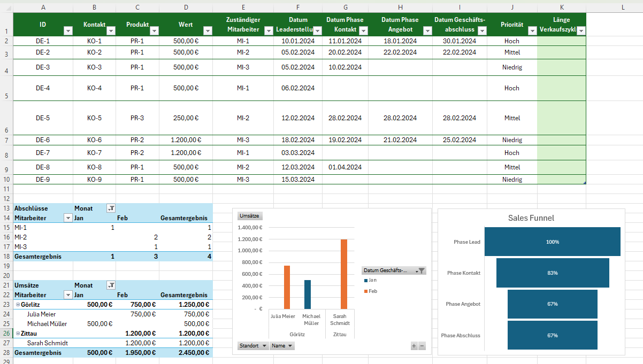Open Monat filter icon in Umsätze pivot
The image size is (643, 364).
point(111,285)
